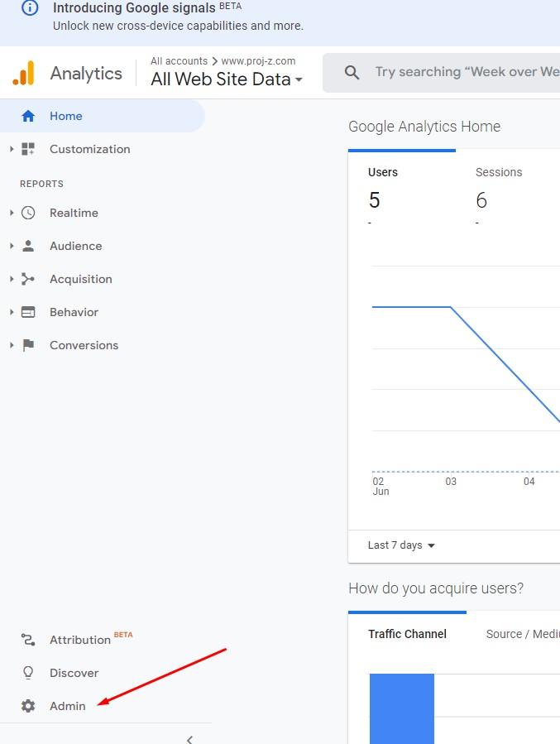Screen dimensions: 560x744
Task: Open the All Web Site Data dropdown
Action: point(227,79)
